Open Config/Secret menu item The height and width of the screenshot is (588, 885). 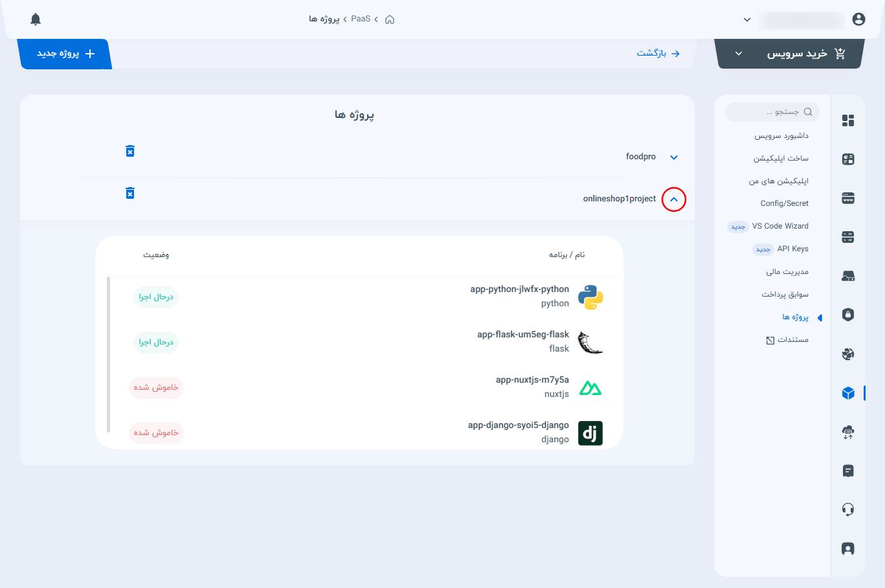pyautogui.click(x=785, y=203)
